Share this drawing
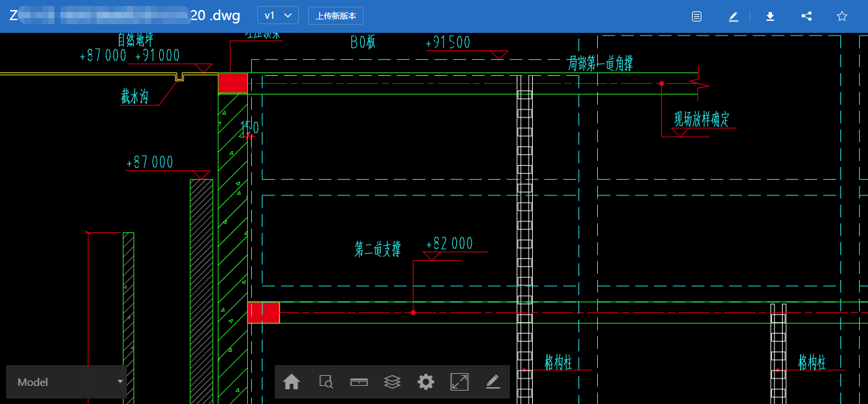 (807, 16)
